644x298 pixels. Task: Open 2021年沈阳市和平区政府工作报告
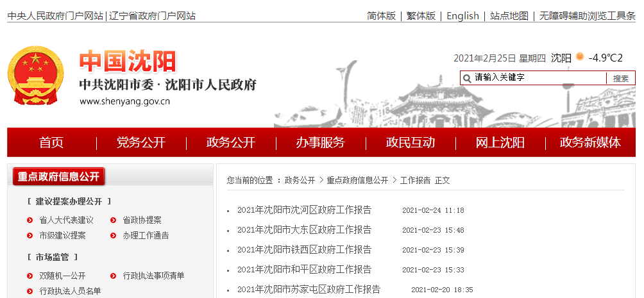(304, 269)
